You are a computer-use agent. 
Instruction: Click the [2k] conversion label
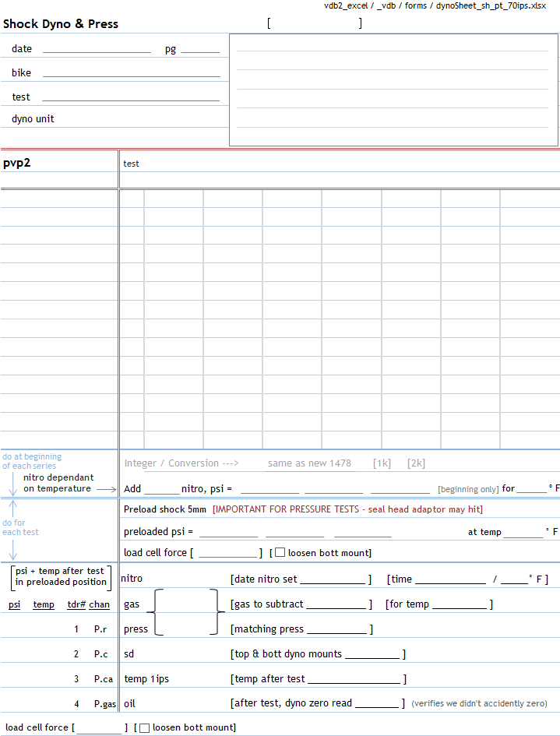coord(417,463)
